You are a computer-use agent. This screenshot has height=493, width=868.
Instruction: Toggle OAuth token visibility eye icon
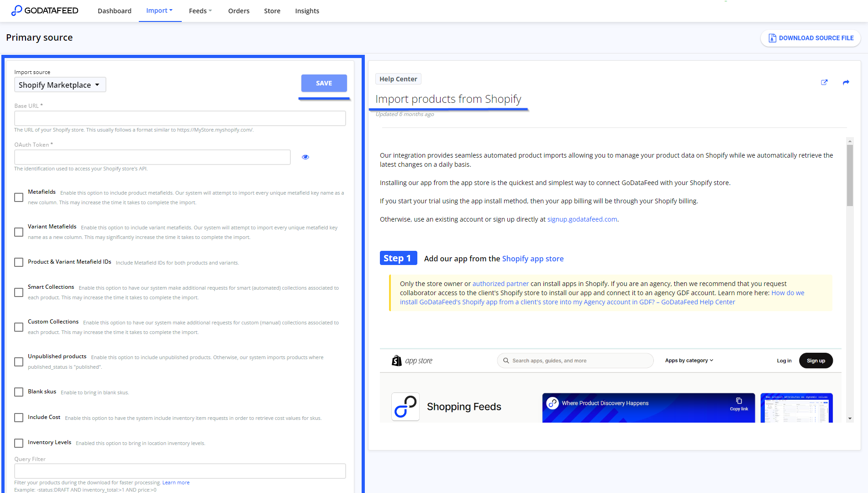305,157
